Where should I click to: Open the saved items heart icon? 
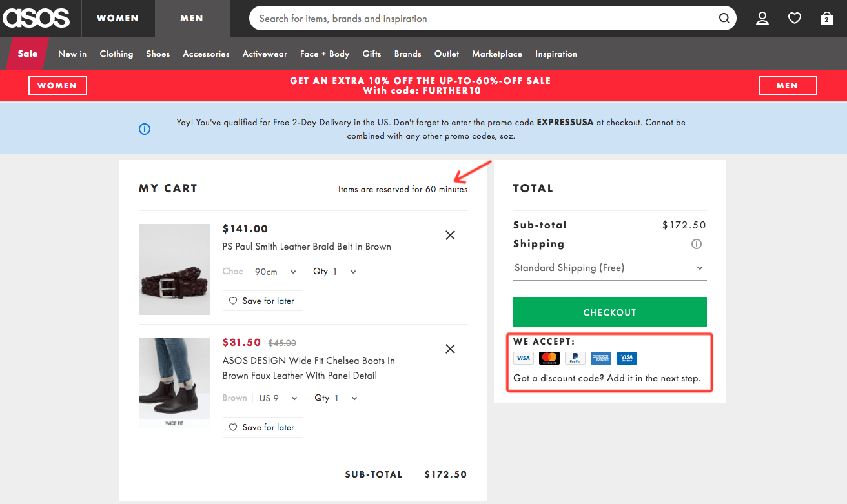795,18
